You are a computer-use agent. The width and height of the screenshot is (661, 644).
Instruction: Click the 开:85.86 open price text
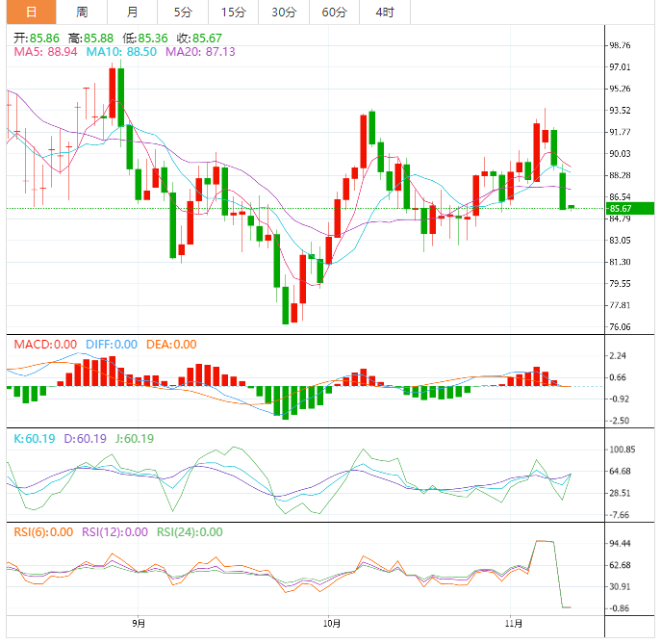click(x=37, y=39)
